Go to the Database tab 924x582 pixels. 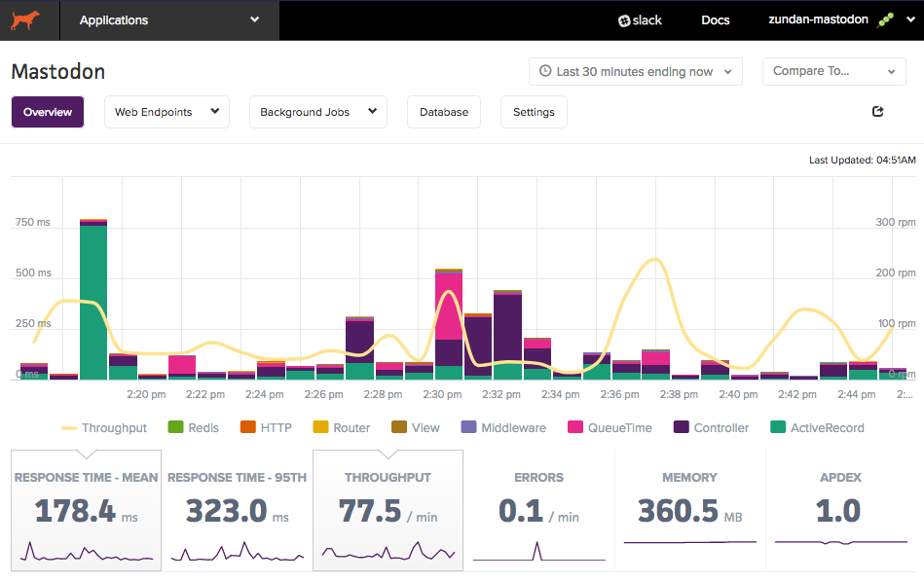click(444, 112)
